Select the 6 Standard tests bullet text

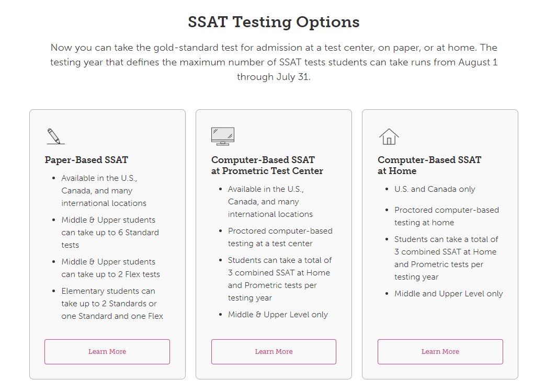point(110,232)
